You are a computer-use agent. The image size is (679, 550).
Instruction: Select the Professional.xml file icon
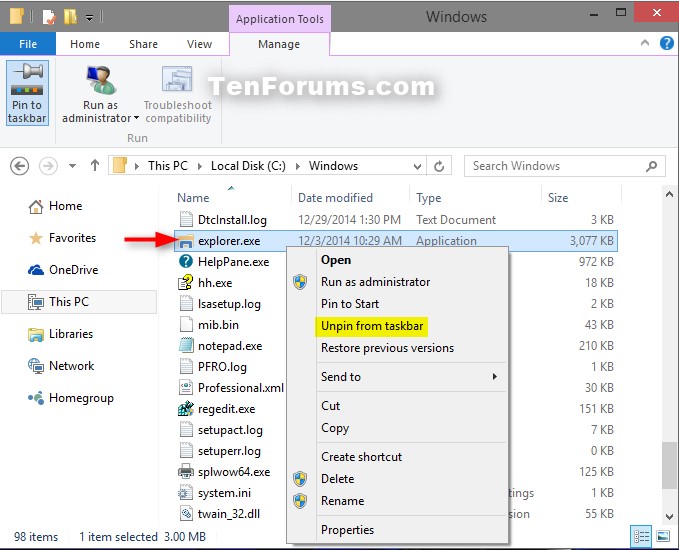click(x=186, y=387)
